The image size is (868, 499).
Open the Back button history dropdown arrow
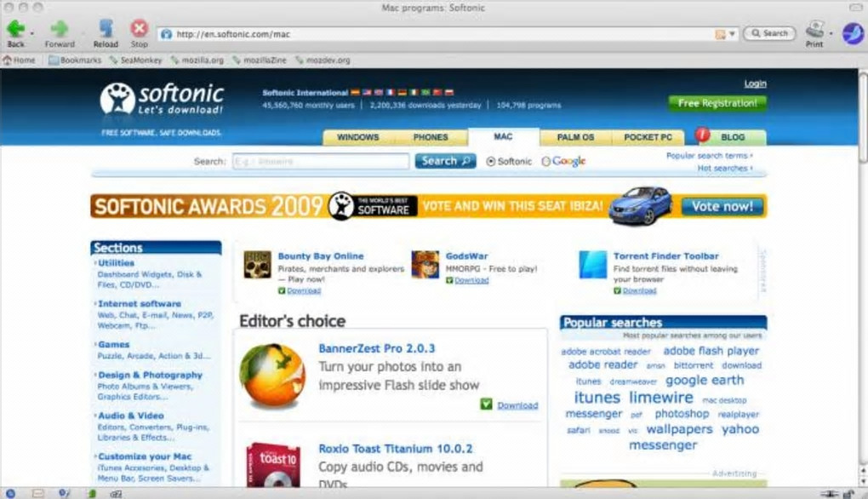click(32, 34)
